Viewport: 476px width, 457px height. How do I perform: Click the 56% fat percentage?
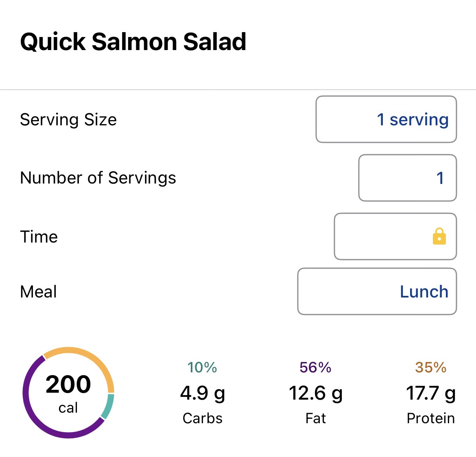pos(315,367)
